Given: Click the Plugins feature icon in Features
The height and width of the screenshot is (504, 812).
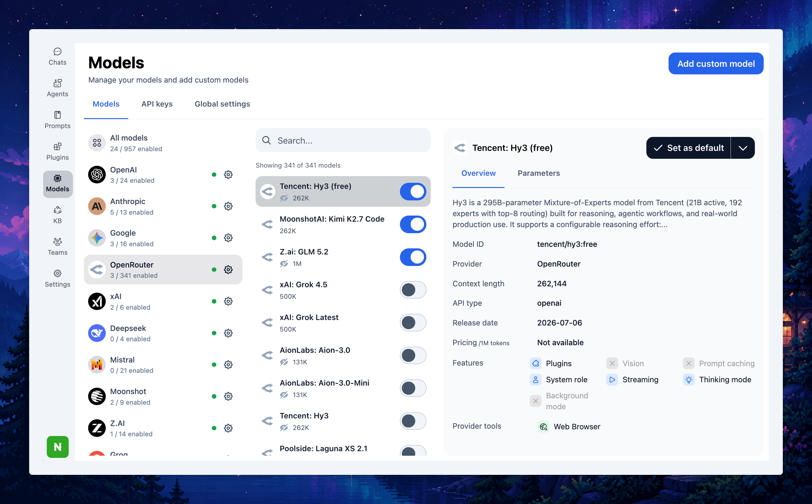Looking at the screenshot, I should [x=535, y=363].
